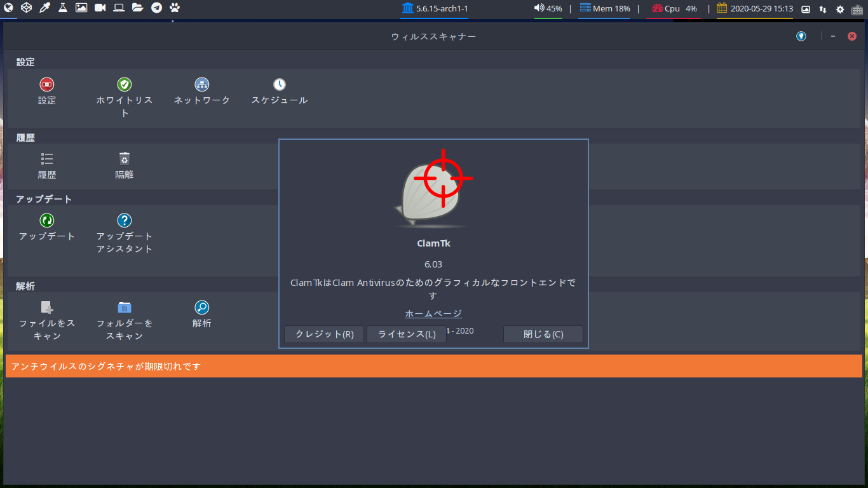Click the ライセンス(L) license button
The height and width of the screenshot is (488, 868).
tap(407, 334)
